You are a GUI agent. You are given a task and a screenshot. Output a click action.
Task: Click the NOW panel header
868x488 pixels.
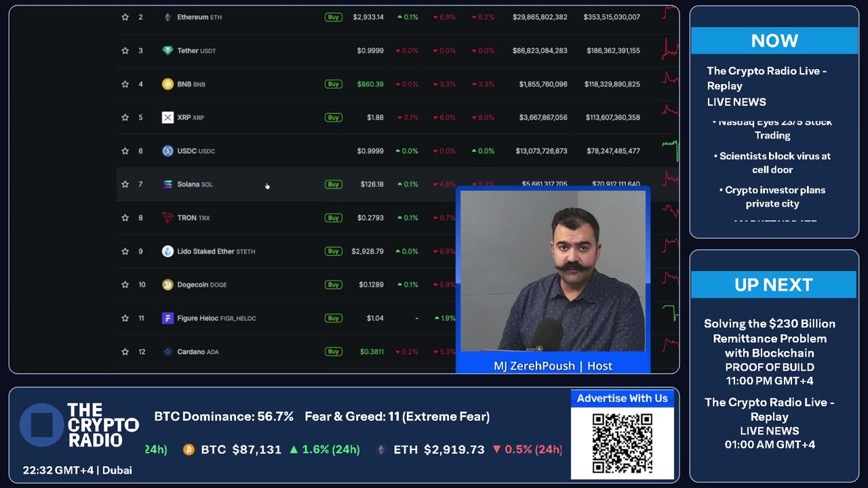tap(774, 41)
